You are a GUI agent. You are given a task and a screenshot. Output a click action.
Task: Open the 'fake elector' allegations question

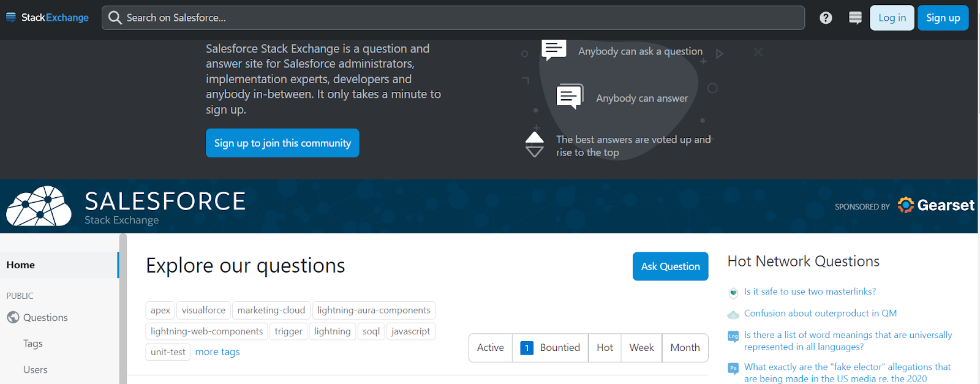848,372
